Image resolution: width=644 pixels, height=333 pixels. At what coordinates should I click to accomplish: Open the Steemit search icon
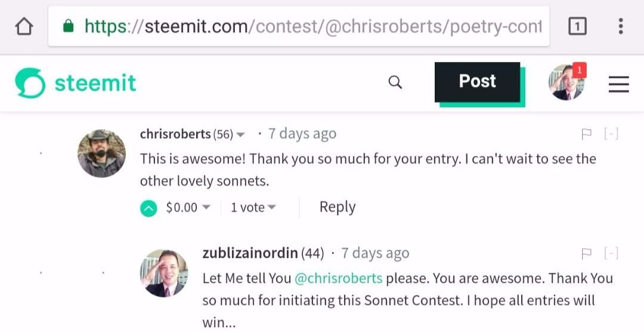click(x=395, y=82)
